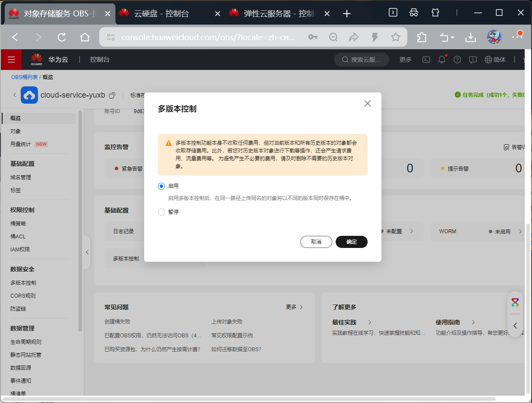Expand the floating panel left chevron
532x403 pixels.
[515, 326]
